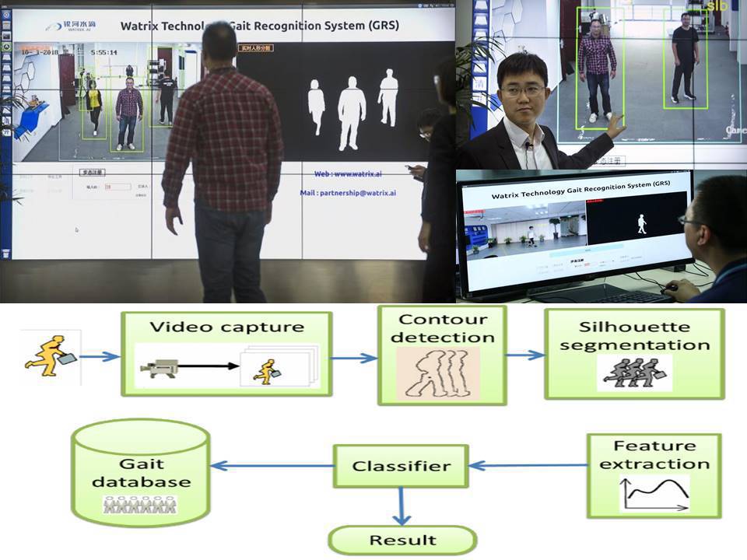Click the video camera icon in Video capture

point(159,368)
